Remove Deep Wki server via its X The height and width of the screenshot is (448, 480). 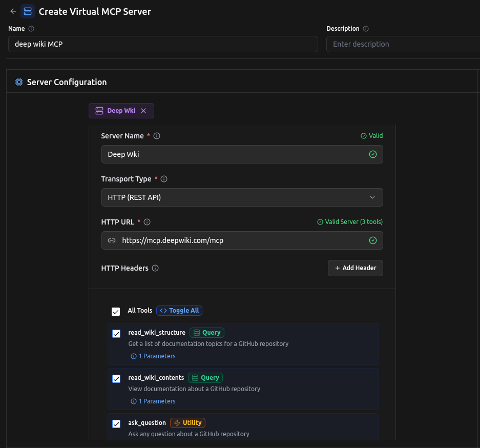143,110
